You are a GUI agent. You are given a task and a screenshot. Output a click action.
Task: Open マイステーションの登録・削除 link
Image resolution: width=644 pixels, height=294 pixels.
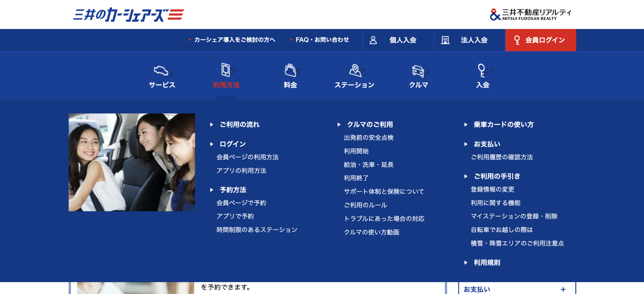[514, 217]
